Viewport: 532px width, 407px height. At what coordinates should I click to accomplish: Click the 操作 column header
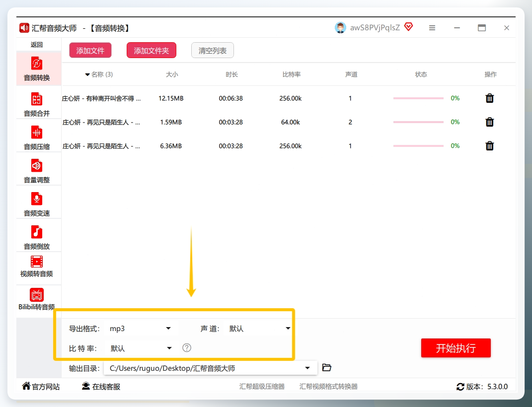tap(490, 74)
